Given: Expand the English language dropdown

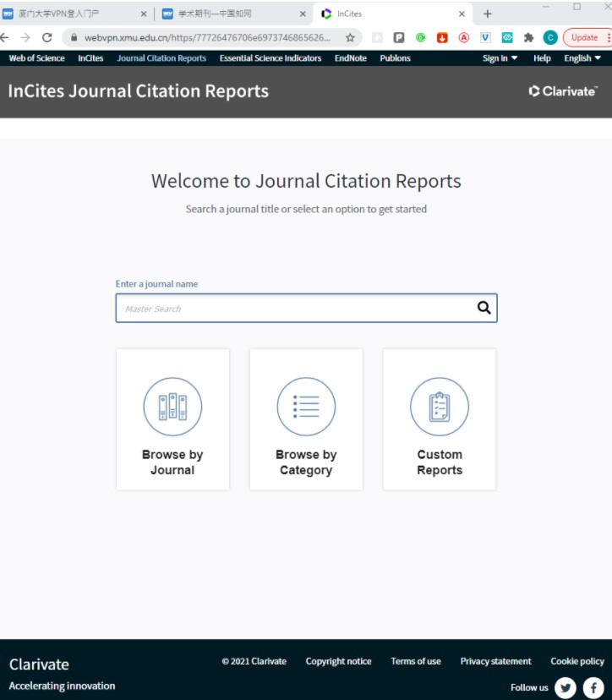Looking at the screenshot, I should pyautogui.click(x=582, y=58).
